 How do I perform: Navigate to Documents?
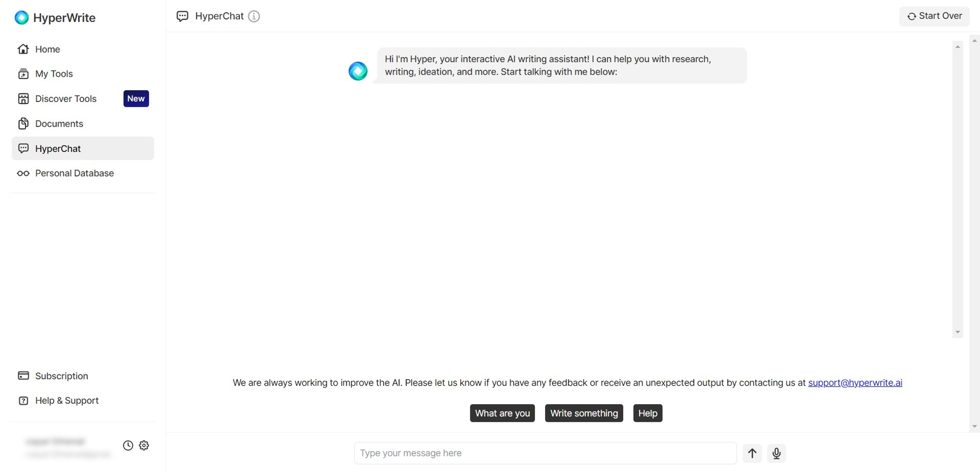click(x=59, y=123)
